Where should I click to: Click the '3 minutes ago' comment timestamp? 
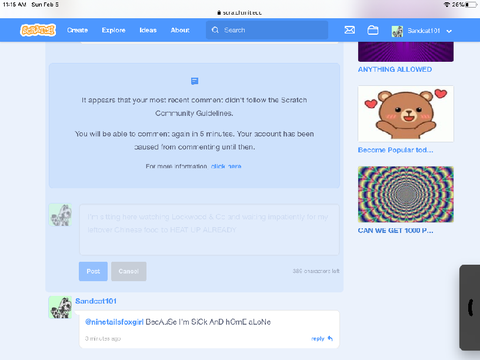(x=103, y=339)
